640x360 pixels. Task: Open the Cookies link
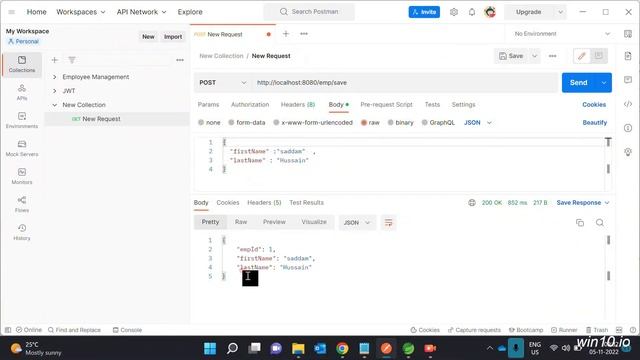pyautogui.click(x=594, y=104)
